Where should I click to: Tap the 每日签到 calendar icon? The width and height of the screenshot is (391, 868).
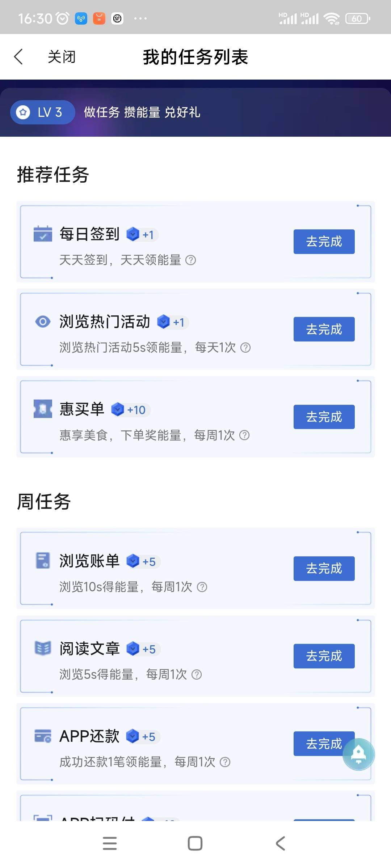pos(43,234)
